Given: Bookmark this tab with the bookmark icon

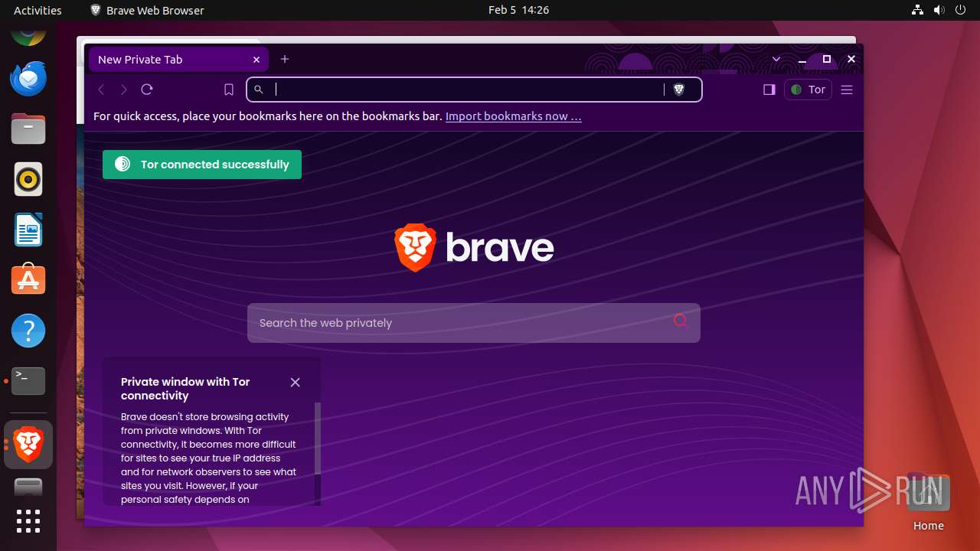Looking at the screenshot, I should (228, 90).
